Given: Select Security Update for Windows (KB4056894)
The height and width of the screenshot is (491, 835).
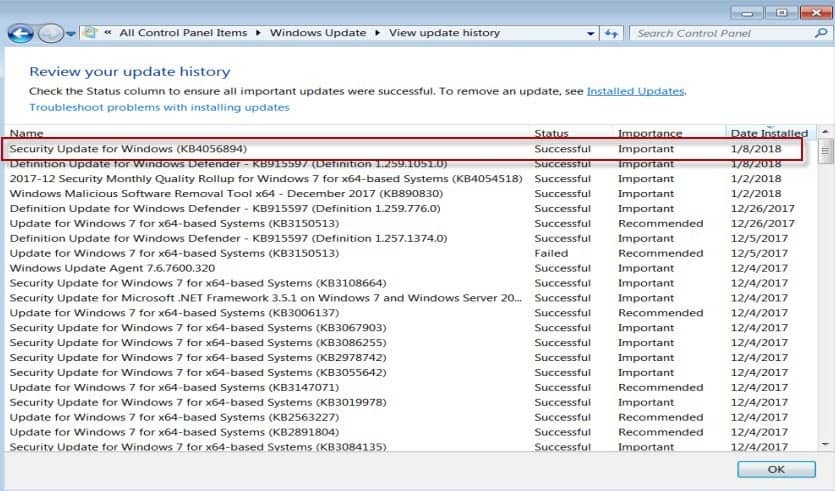Looking at the screenshot, I should pyautogui.click(x=405, y=149).
